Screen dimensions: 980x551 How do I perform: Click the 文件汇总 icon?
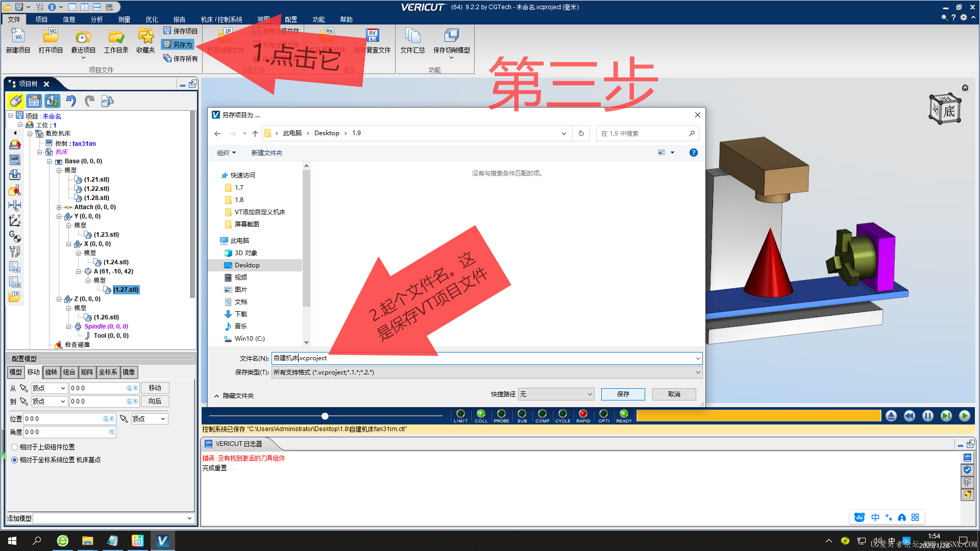pyautogui.click(x=412, y=40)
